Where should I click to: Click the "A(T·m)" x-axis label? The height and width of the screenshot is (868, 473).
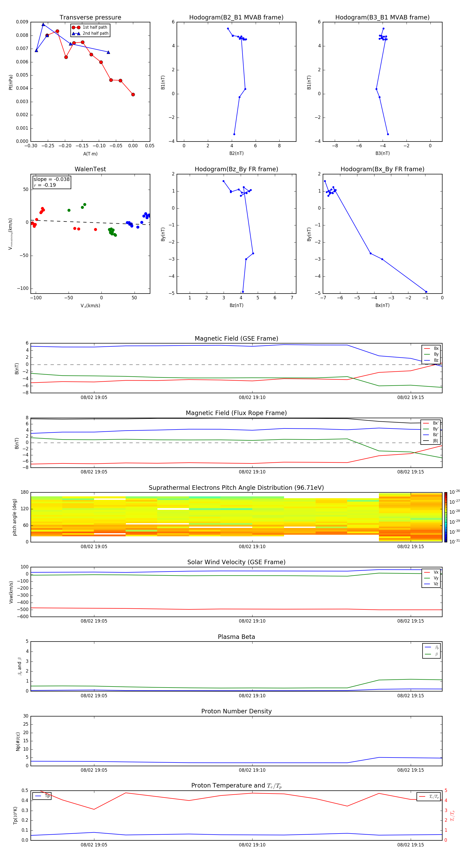[x=90, y=154]
